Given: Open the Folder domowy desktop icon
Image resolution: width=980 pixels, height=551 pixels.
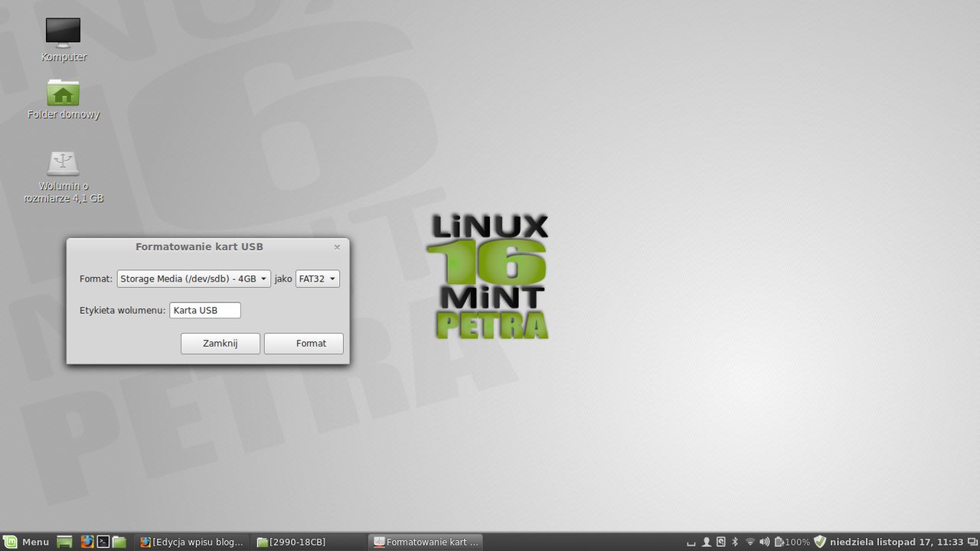Looking at the screenshot, I should (63, 99).
